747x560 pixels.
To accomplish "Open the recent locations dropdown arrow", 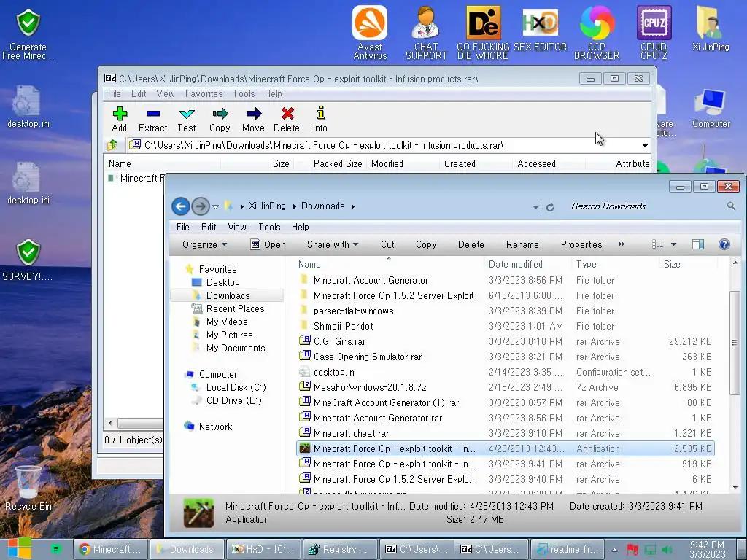I will (x=215, y=206).
